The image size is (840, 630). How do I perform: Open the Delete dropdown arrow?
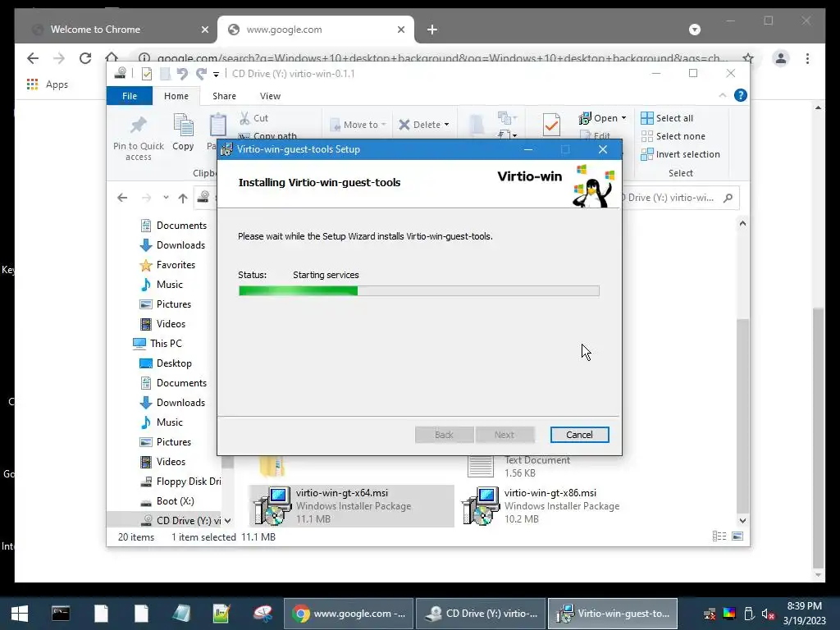(x=446, y=125)
